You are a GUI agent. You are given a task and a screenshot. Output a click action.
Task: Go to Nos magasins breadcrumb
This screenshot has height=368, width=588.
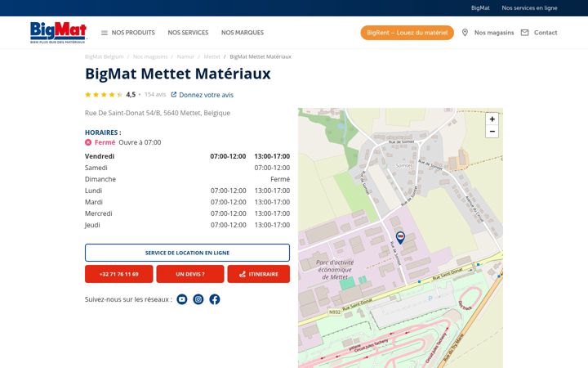click(x=150, y=56)
